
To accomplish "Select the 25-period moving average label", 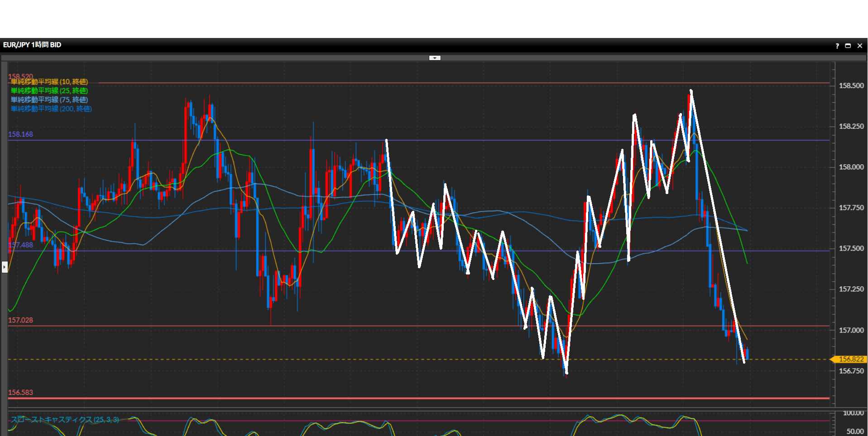I will click(49, 91).
